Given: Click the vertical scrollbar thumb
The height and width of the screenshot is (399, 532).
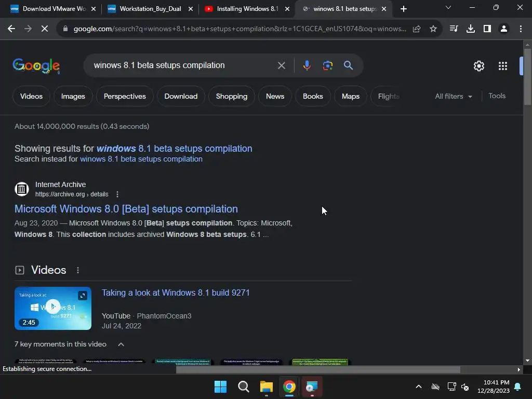Looking at the screenshot, I should click(527, 77).
